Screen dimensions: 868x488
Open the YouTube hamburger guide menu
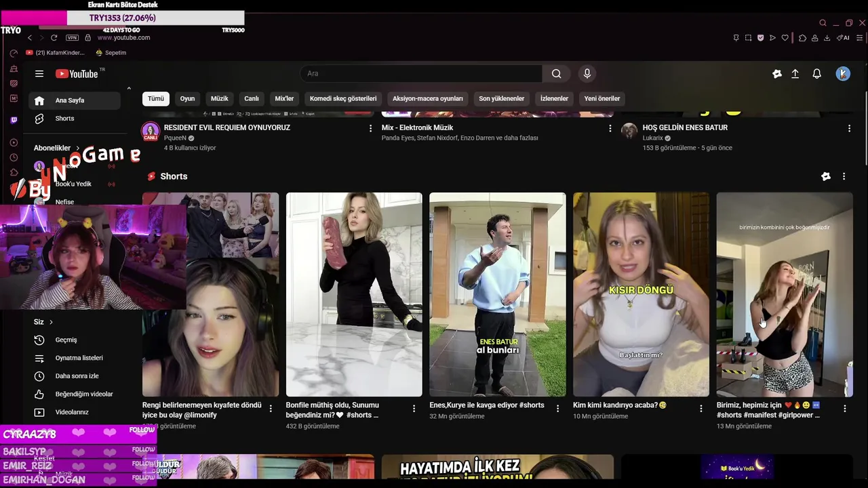(39, 74)
